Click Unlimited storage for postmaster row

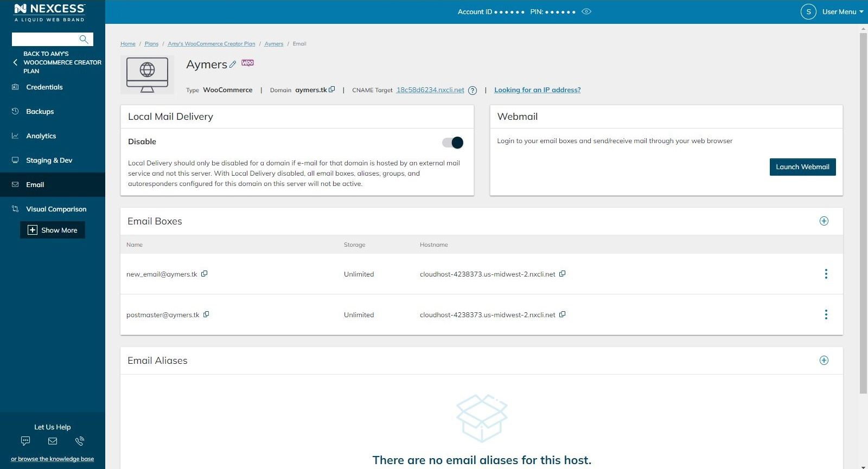[x=359, y=315]
